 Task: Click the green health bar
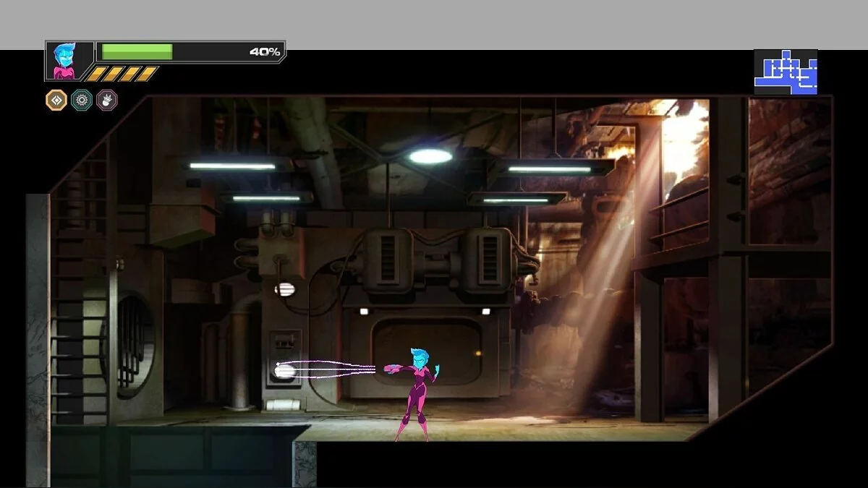coord(137,52)
